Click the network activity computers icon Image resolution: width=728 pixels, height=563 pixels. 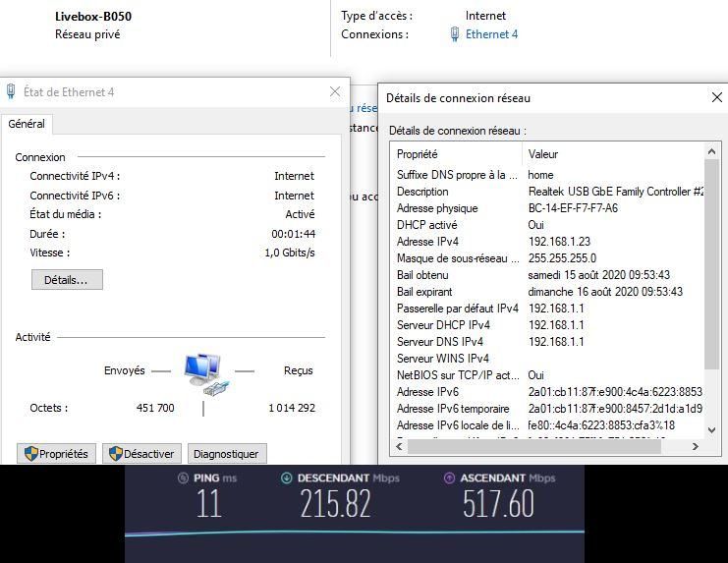click(x=204, y=370)
